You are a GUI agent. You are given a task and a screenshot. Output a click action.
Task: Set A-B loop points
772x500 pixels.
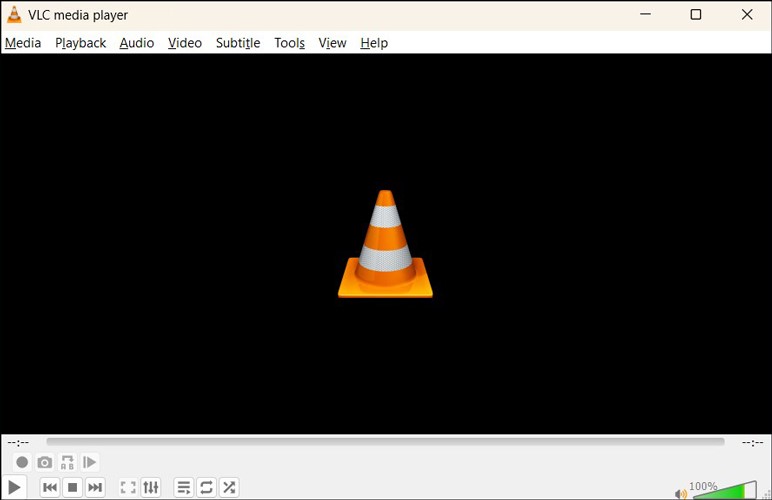67,462
